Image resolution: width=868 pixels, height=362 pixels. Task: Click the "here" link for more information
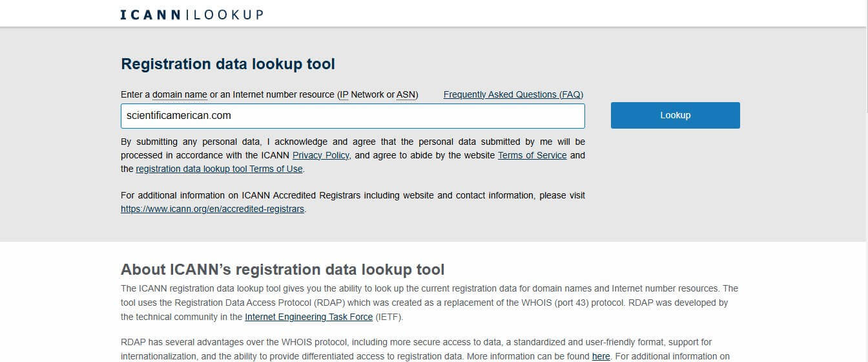click(601, 356)
